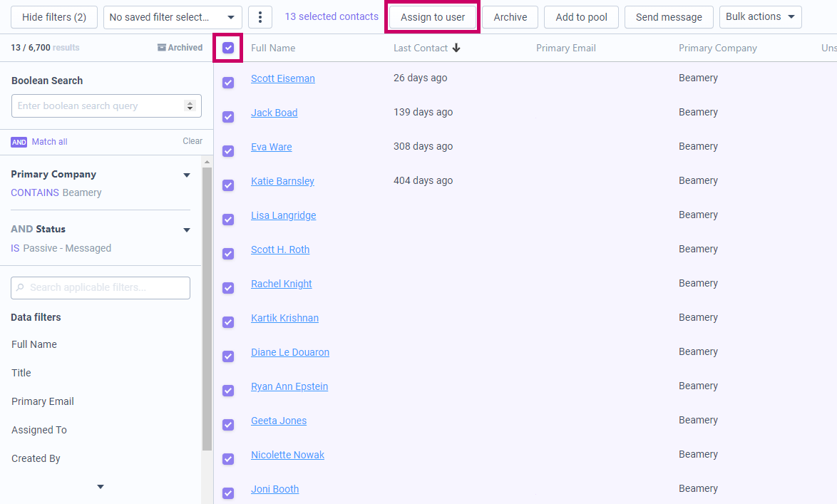Open Geeta Jones contact profile
This screenshot has width=837, height=504.
pyautogui.click(x=279, y=420)
